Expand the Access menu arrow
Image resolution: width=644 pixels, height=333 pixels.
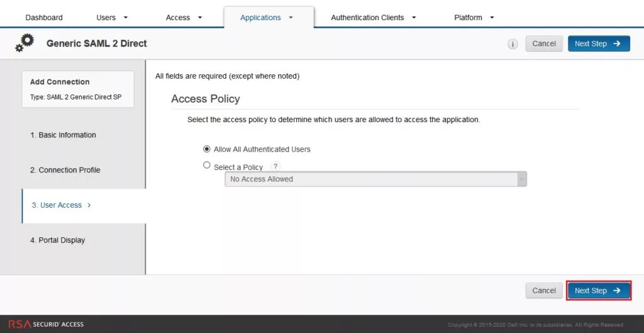[200, 18]
